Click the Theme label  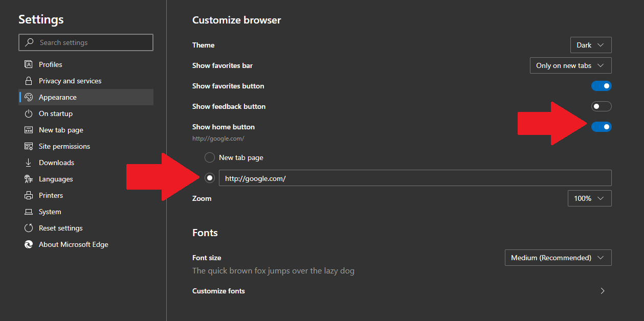click(204, 45)
